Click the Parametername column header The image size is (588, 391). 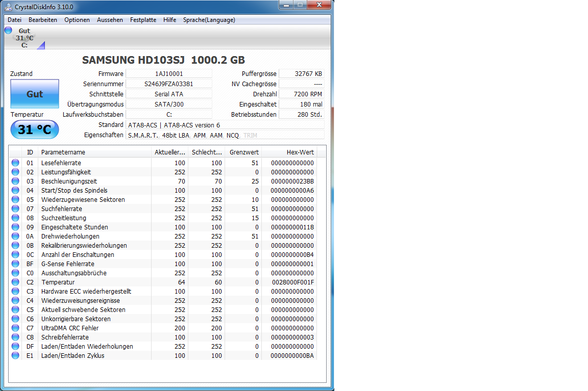click(94, 152)
